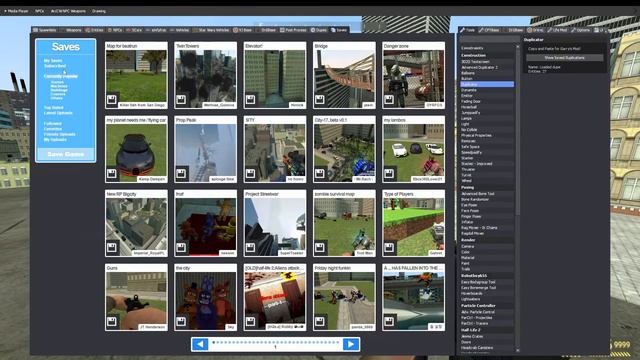Select the Duplicator tool
The height and width of the screenshot is (360, 640).
[487, 84]
